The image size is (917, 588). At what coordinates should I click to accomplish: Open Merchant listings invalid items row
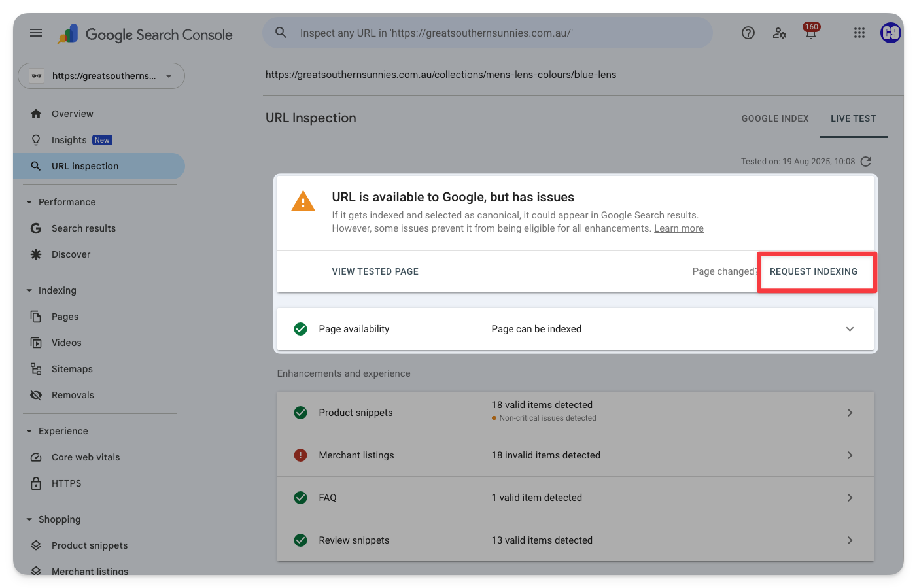point(575,455)
